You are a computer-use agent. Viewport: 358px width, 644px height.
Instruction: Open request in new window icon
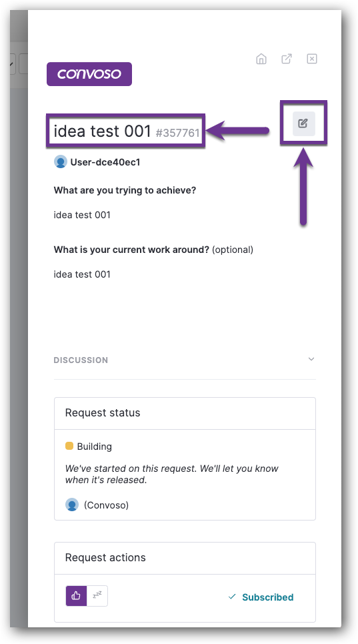pyautogui.click(x=287, y=59)
